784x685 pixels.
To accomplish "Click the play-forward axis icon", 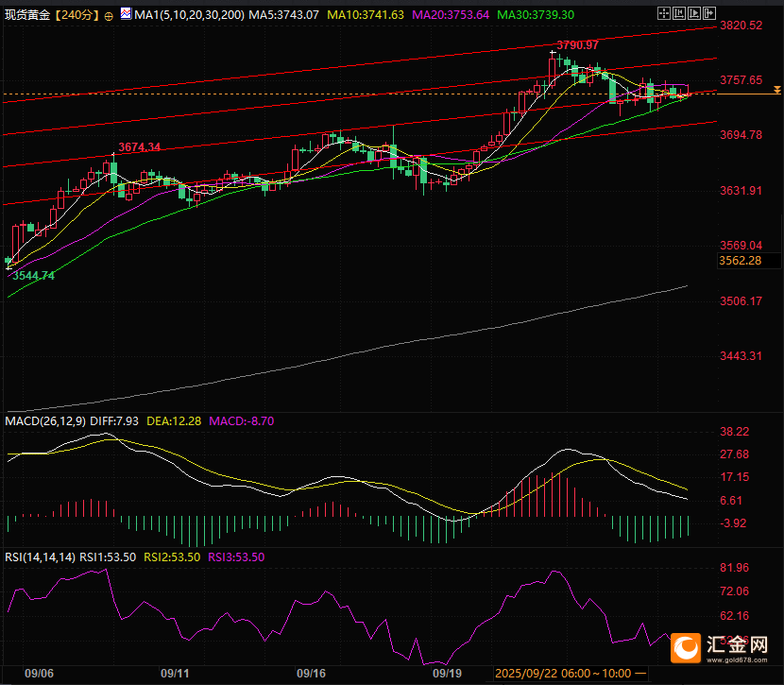I will tap(694, 13).
